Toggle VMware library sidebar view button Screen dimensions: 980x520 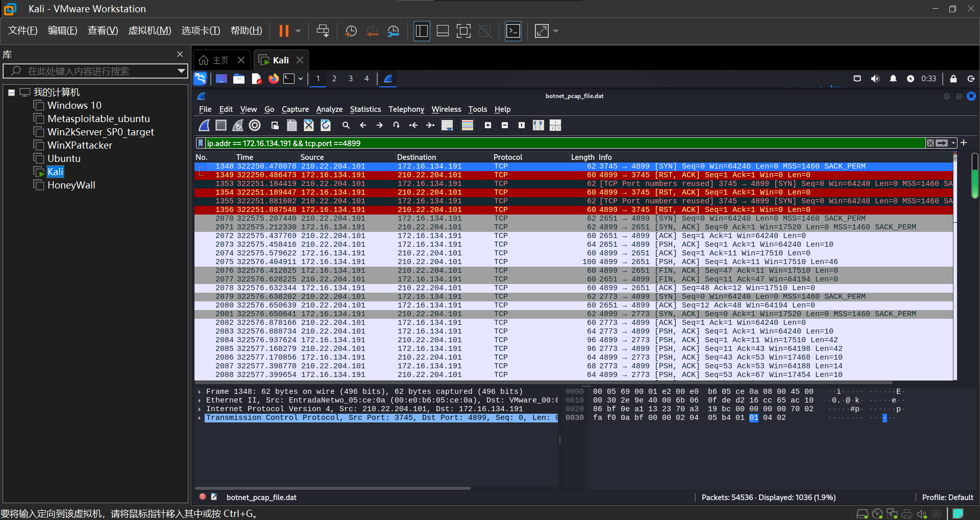pyautogui.click(x=422, y=31)
